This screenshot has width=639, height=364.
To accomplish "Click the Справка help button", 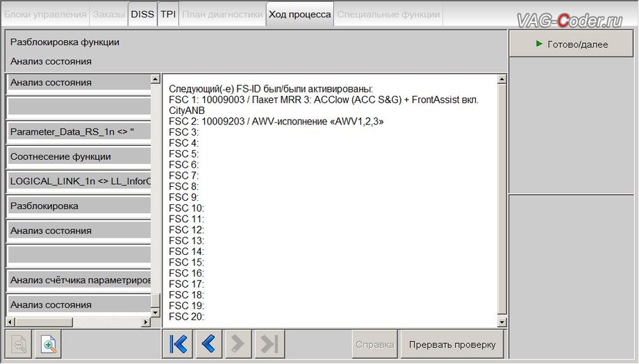I will 374,345.
